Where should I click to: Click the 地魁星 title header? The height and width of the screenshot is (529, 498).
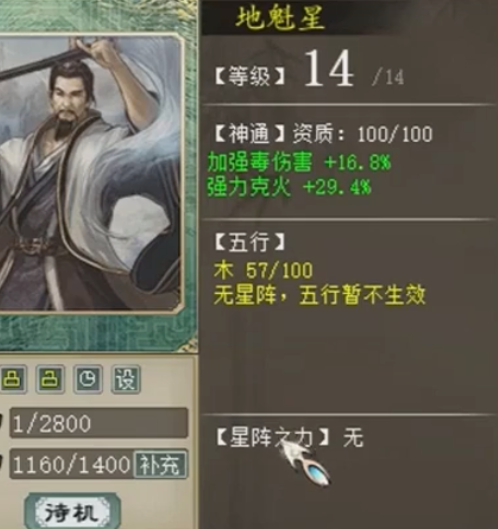click(280, 17)
